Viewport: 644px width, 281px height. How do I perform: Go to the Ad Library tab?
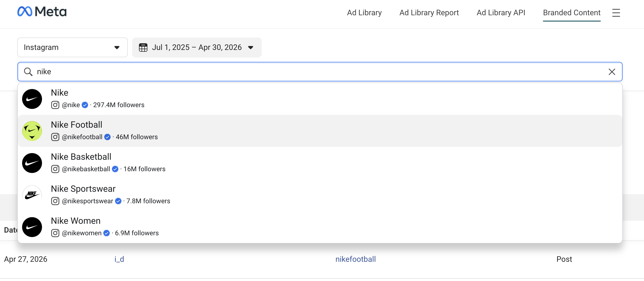point(364,13)
